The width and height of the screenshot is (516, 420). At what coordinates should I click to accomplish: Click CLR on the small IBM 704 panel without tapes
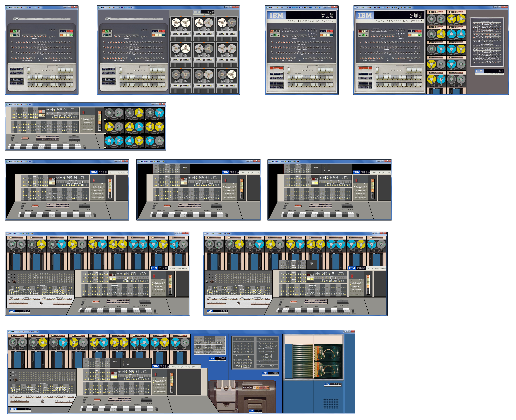click(22, 79)
